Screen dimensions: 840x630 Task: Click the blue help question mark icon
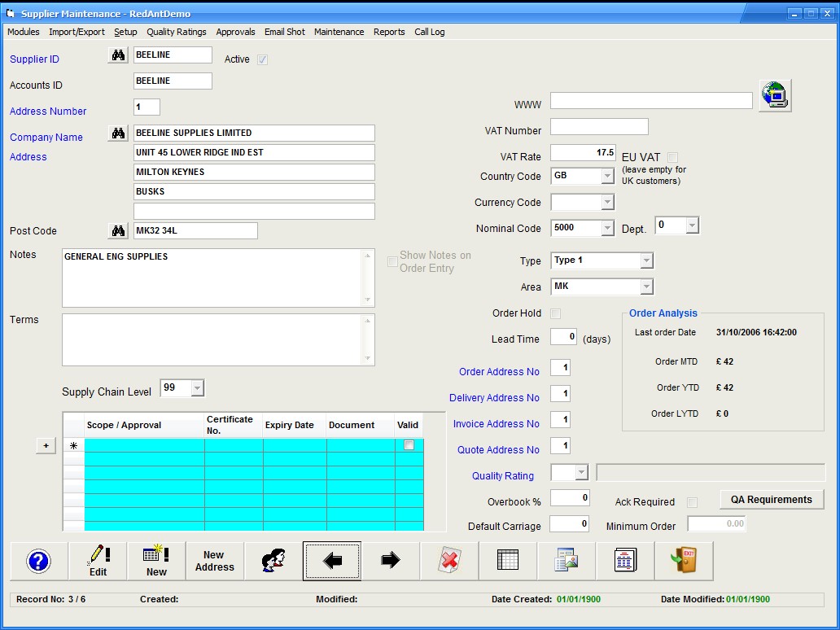click(x=38, y=561)
